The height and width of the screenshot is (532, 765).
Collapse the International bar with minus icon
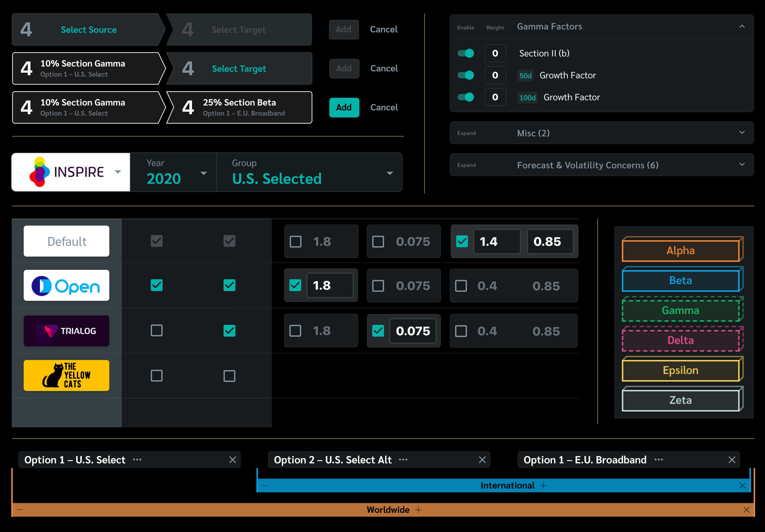click(x=265, y=486)
